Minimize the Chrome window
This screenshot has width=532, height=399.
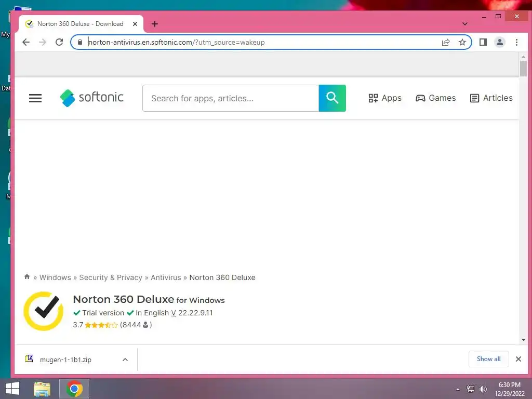click(x=484, y=16)
